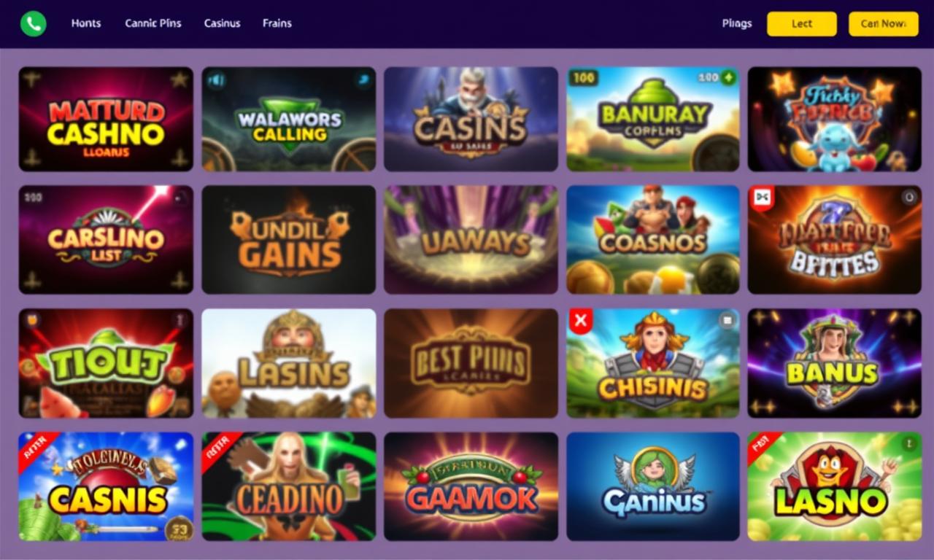Image resolution: width=934 pixels, height=560 pixels.
Task: Click the green plus badge on Banuray tile
Action: tap(727, 77)
